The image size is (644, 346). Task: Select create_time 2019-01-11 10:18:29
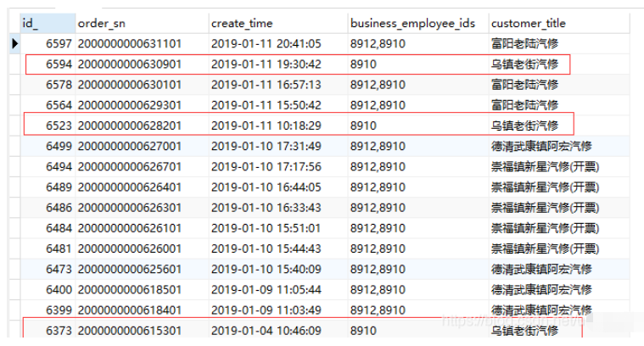[266, 126]
